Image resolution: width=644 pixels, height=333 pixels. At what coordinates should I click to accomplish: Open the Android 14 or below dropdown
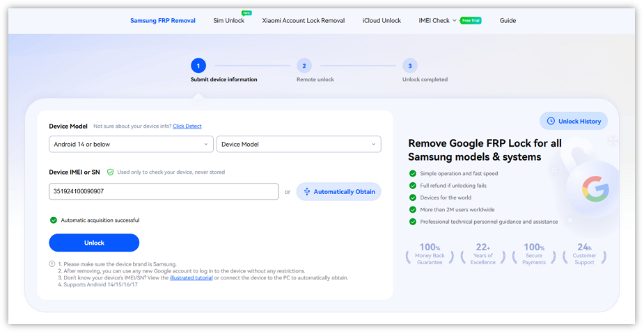[131, 145]
